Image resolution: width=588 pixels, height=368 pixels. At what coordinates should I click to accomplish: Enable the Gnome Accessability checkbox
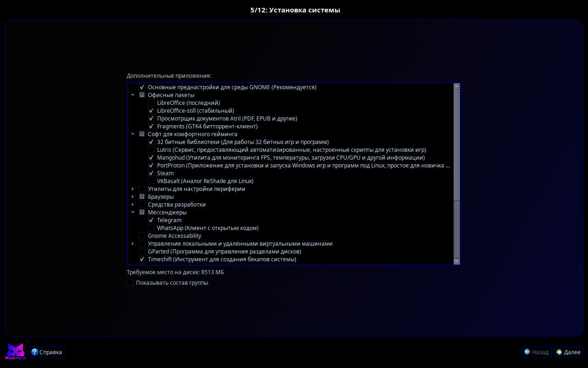142,236
